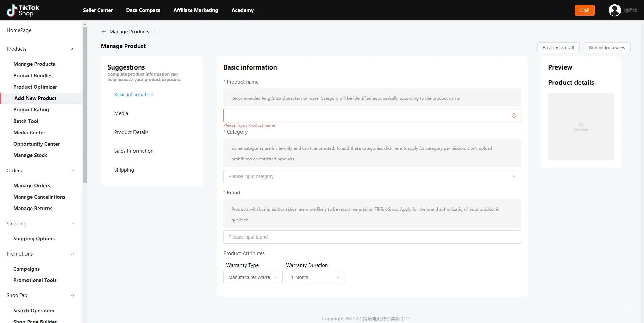Open the category dropdown
Screen dimensions: 644x323
point(372,176)
